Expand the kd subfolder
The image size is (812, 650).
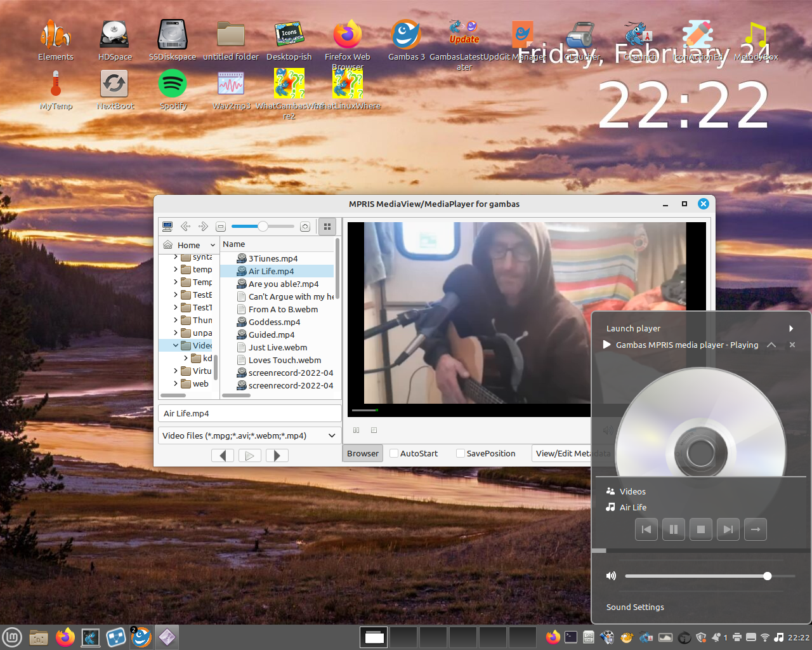coord(186,358)
